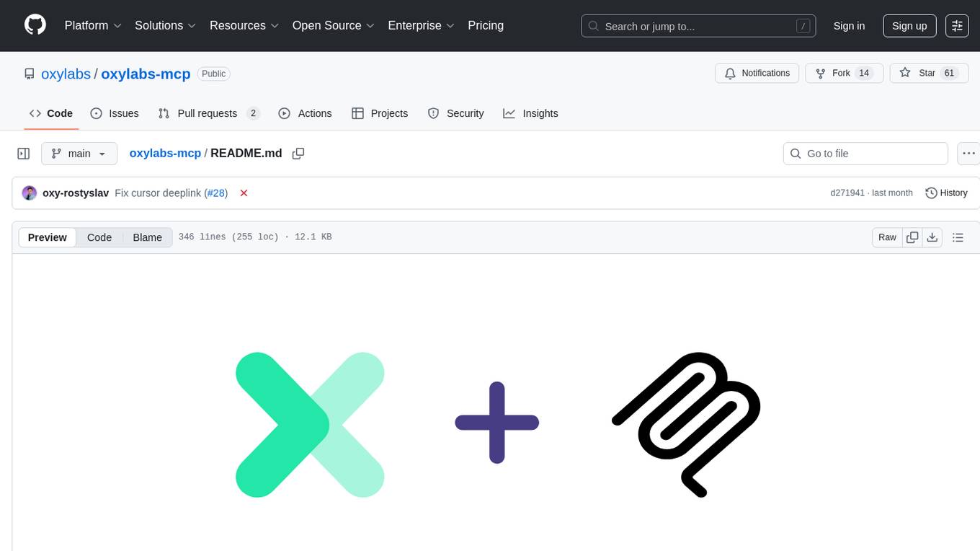980x551 pixels.
Task: Open the GitHub homepage logo
Action: point(35,25)
